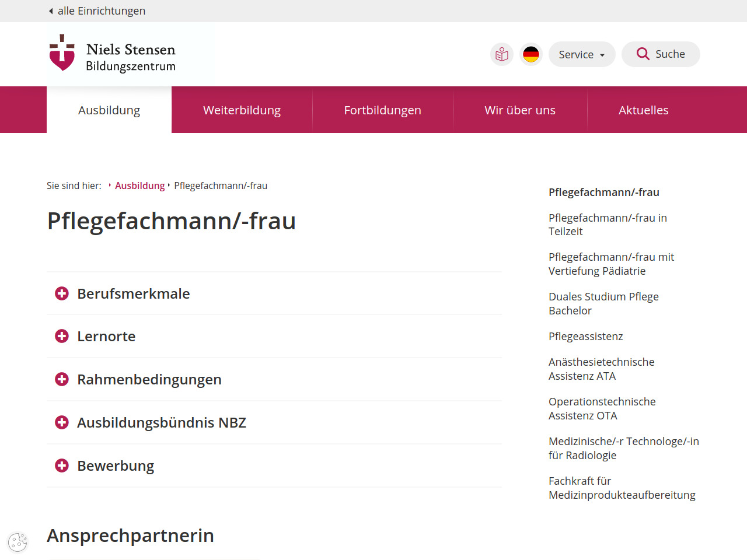Viewport: 747px width, 560px height.
Task: Click the plus icon beside Lernorte
Action: [x=62, y=336]
